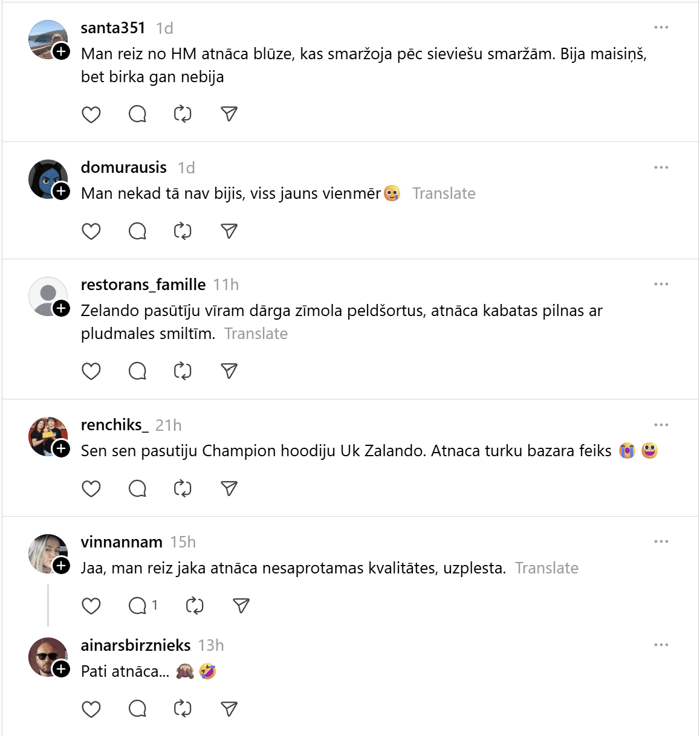The height and width of the screenshot is (736, 700).
Task: Expand the three-dot menu for ainarsbirznieks's reply
Action: coord(661,645)
